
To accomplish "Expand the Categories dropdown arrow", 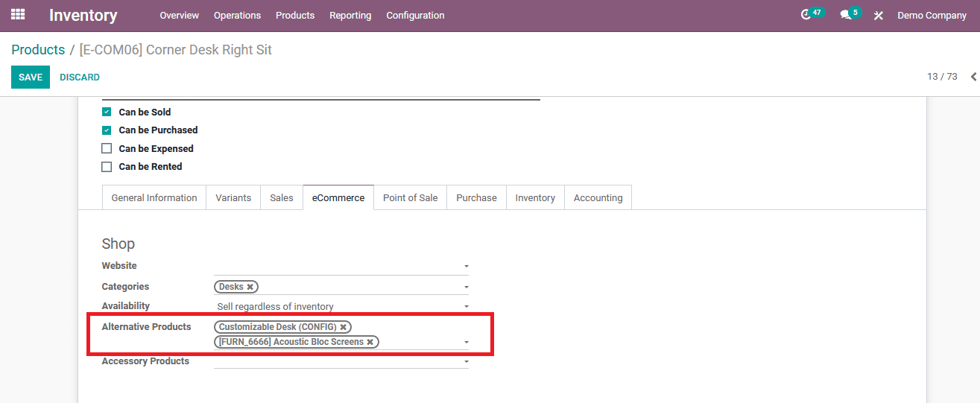I will [x=467, y=287].
